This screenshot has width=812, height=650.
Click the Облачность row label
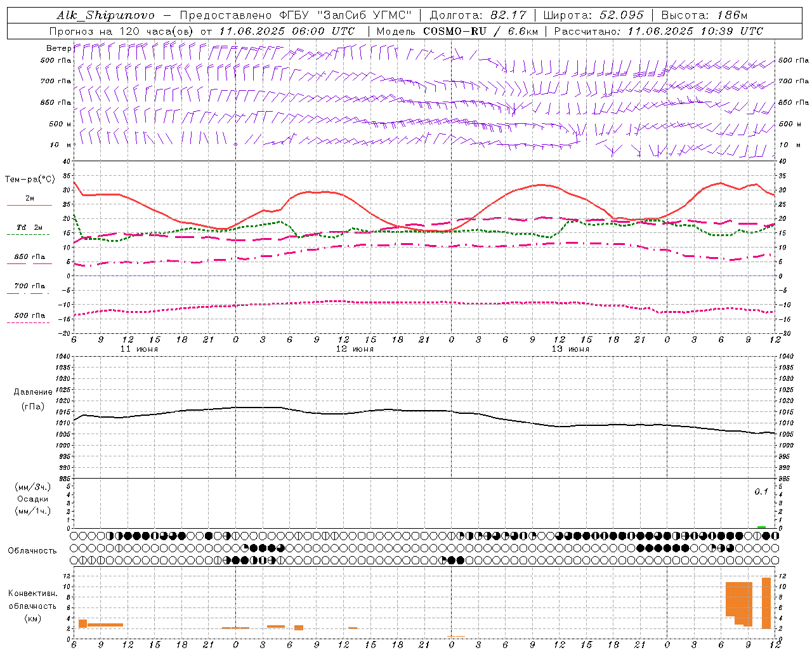click(x=32, y=550)
